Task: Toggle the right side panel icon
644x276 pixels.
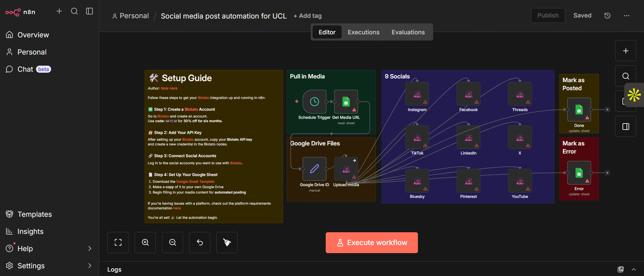Action: point(625,127)
